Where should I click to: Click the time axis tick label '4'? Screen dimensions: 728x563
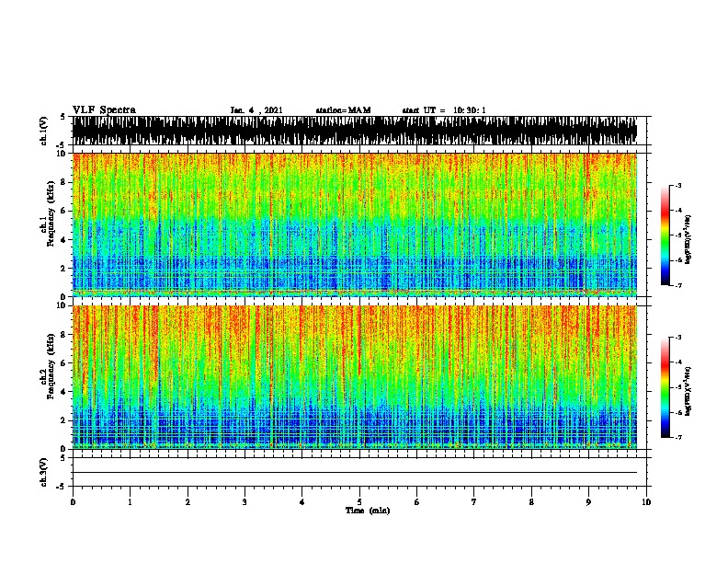(x=302, y=502)
